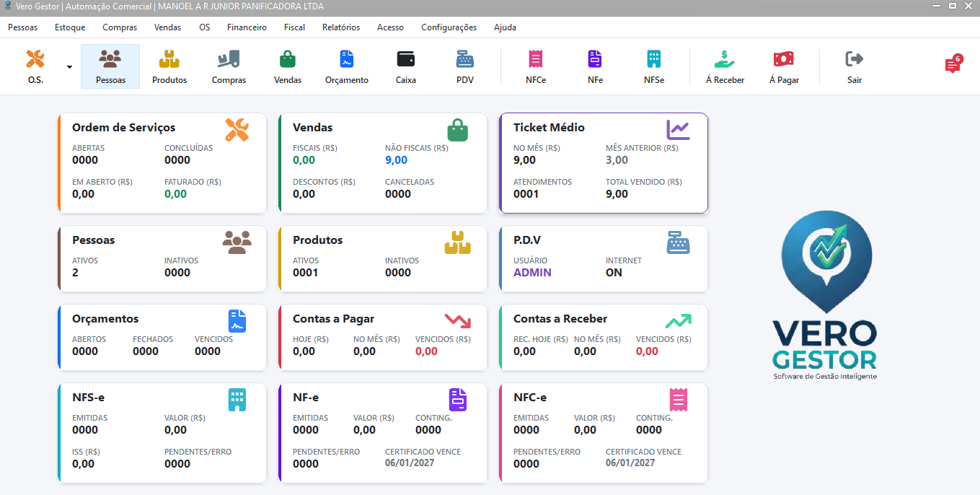
Task: Click purple document icon in NF-e card
Action: (x=458, y=400)
